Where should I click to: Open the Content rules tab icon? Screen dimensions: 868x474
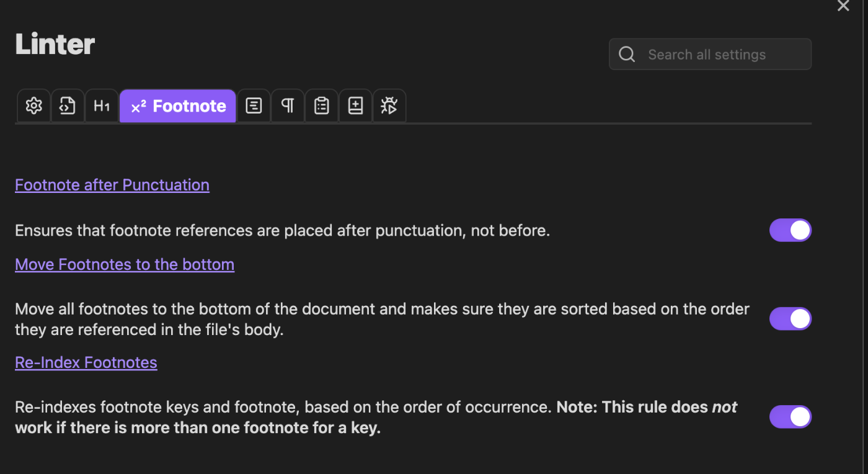pyautogui.click(x=254, y=106)
